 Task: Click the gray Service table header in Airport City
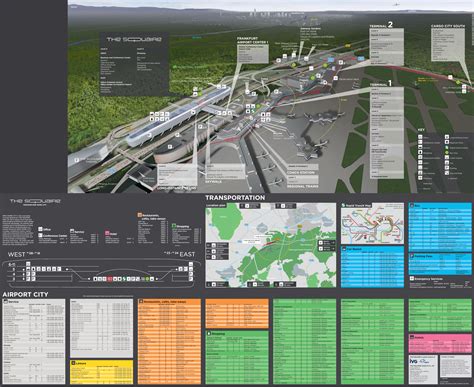(x=34, y=301)
